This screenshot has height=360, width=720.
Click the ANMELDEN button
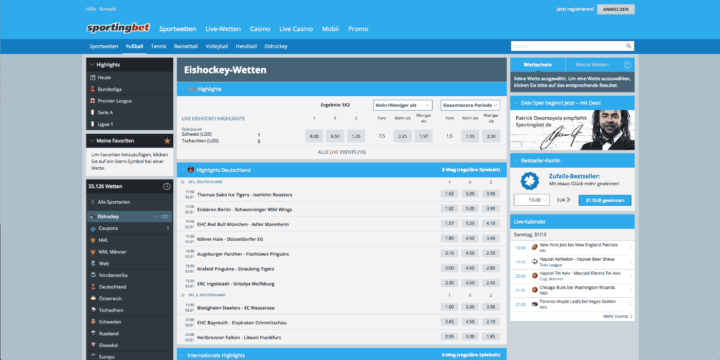(x=616, y=9)
